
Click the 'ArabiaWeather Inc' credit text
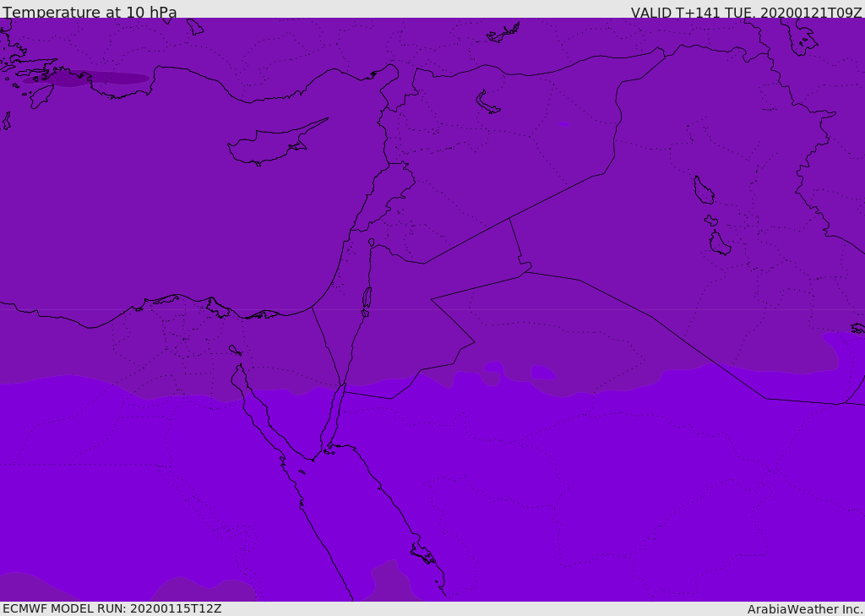click(804, 609)
